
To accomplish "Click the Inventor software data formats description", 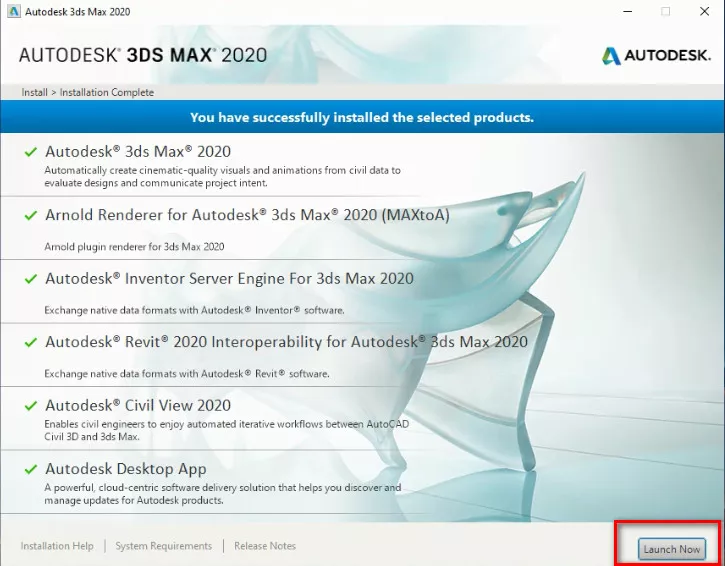I will (194, 310).
